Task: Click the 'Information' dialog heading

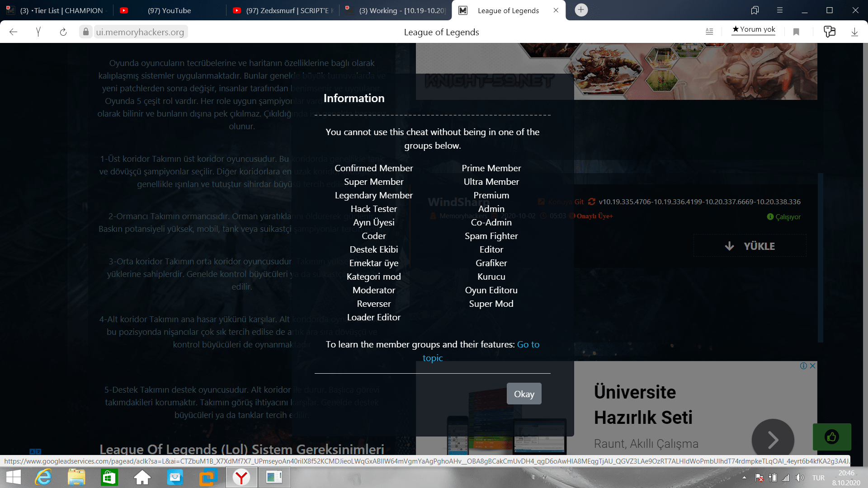Action: [x=354, y=98]
